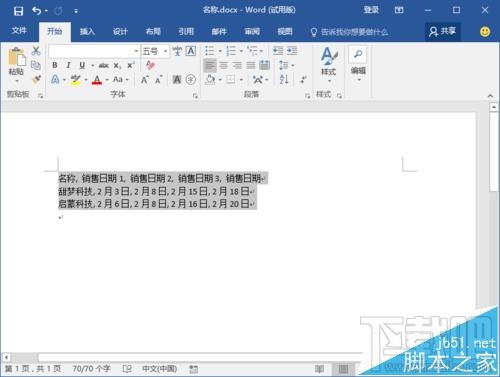Send feedback with the smiley face icon
This screenshot has width=500, height=377.
coord(485,32)
